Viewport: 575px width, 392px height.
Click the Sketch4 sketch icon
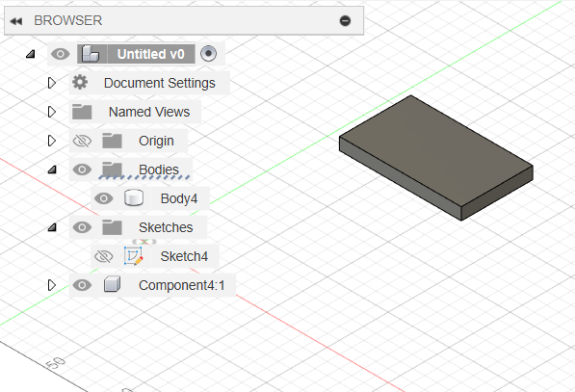(134, 256)
